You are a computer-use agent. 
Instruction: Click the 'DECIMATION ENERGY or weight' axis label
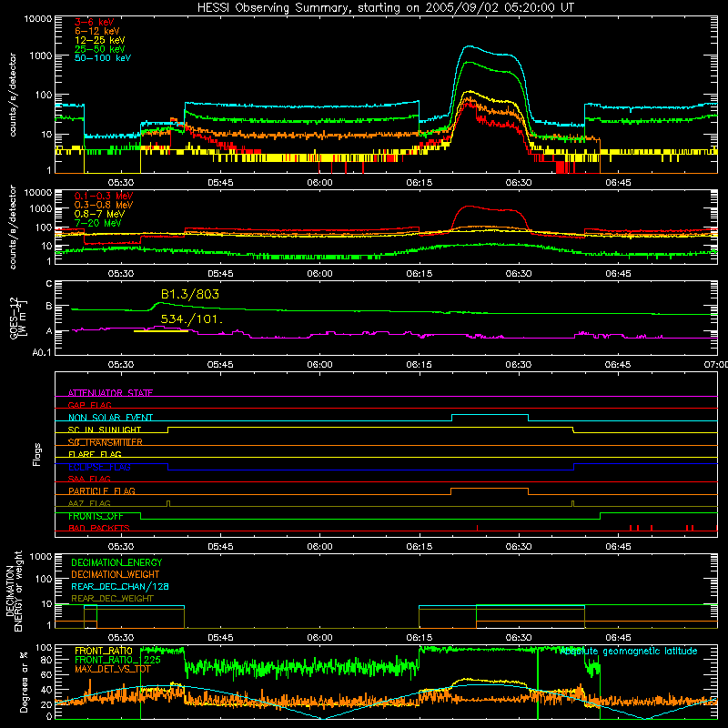pos(14,591)
